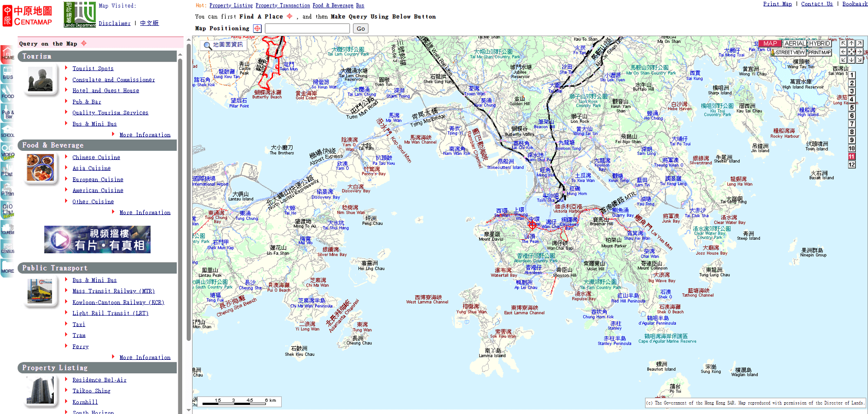
Task: Switch map to AERIAL view
Action: [x=795, y=43]
